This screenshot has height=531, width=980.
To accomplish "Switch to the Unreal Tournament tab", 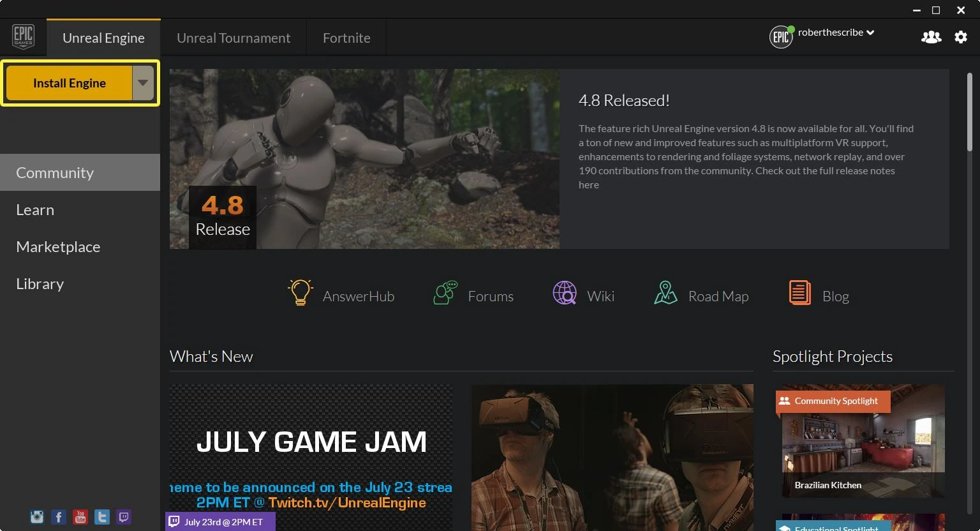I will (x=234, y=38).
